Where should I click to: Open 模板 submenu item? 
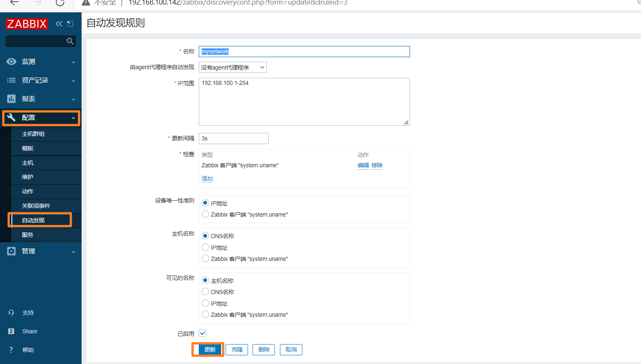coord(46,148)
